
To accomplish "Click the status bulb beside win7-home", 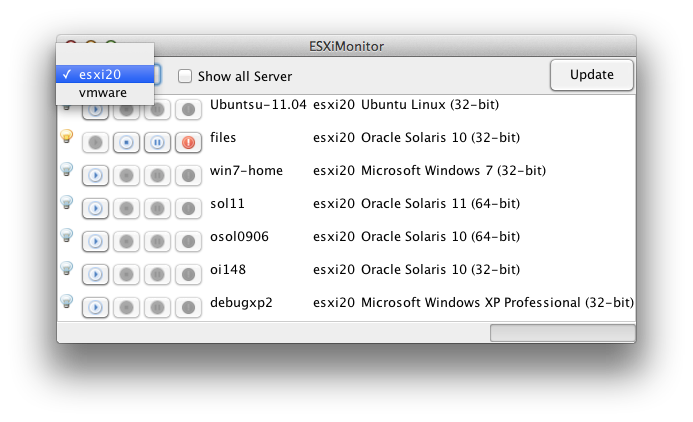I will coord(67,169).
